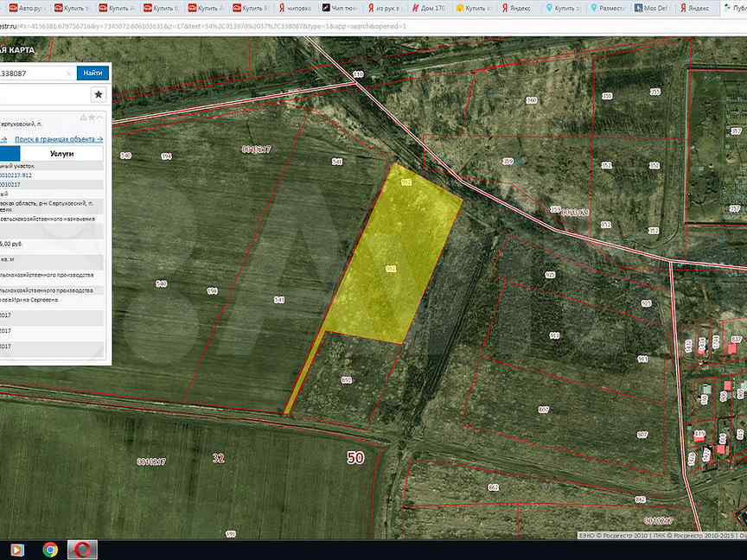Click the cadastral number link 0010217:912
The width and height of the screenshot is (747, 560).
tap(17, 175)
